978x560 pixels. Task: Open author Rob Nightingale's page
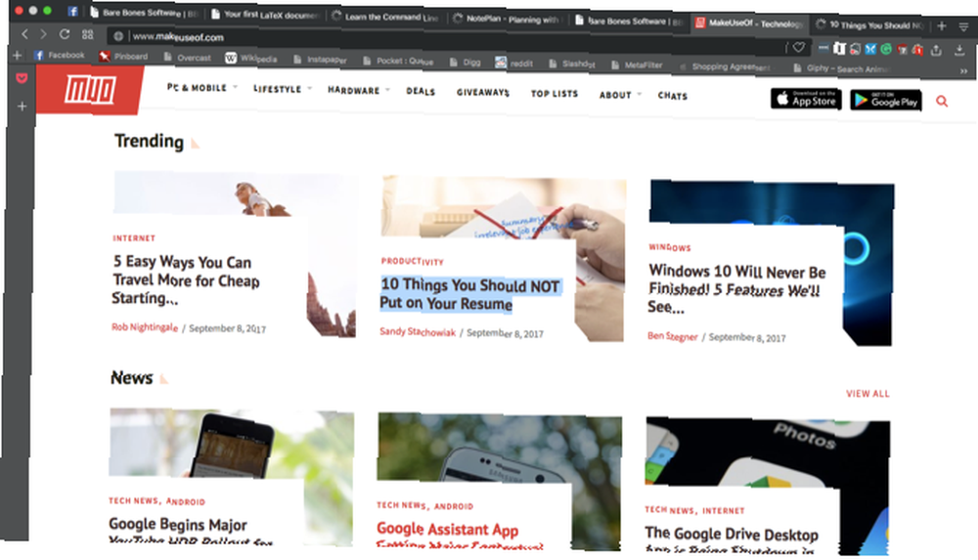click(x=145, y=326)
